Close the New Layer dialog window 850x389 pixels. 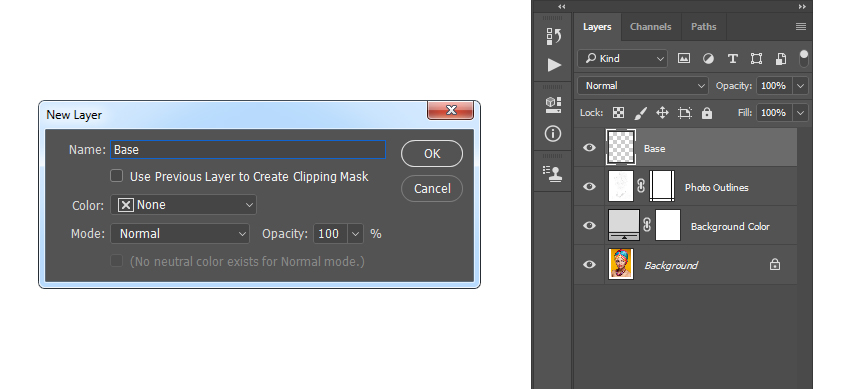450,110
